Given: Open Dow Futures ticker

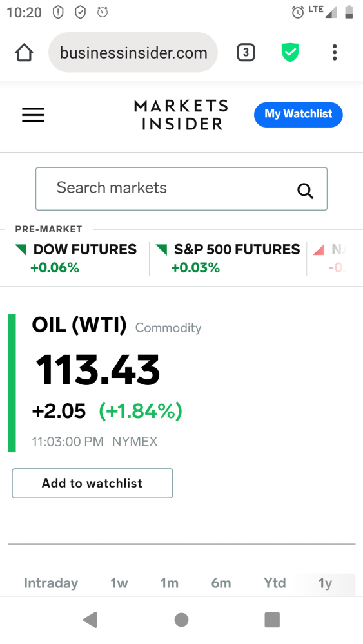Looking at the screenshot, I should (76, 258).
